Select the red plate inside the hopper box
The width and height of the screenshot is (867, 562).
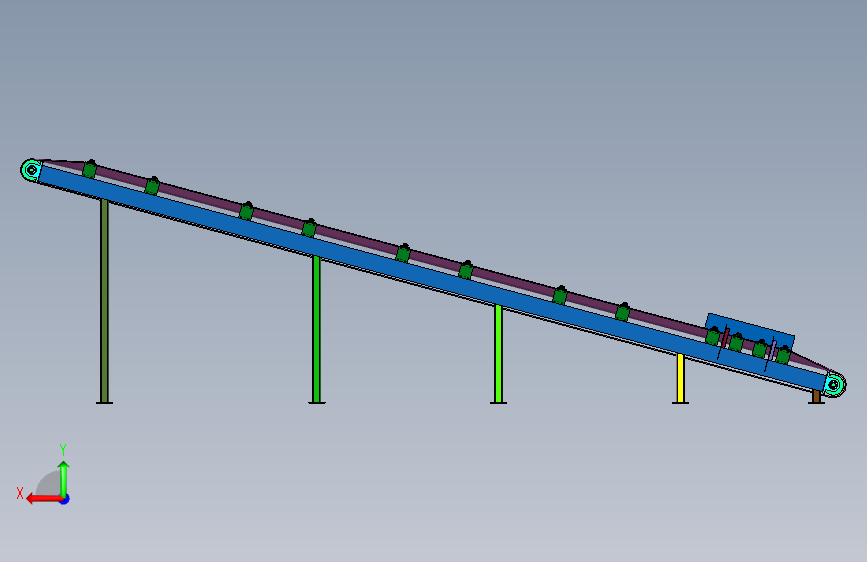pos(725,339)
